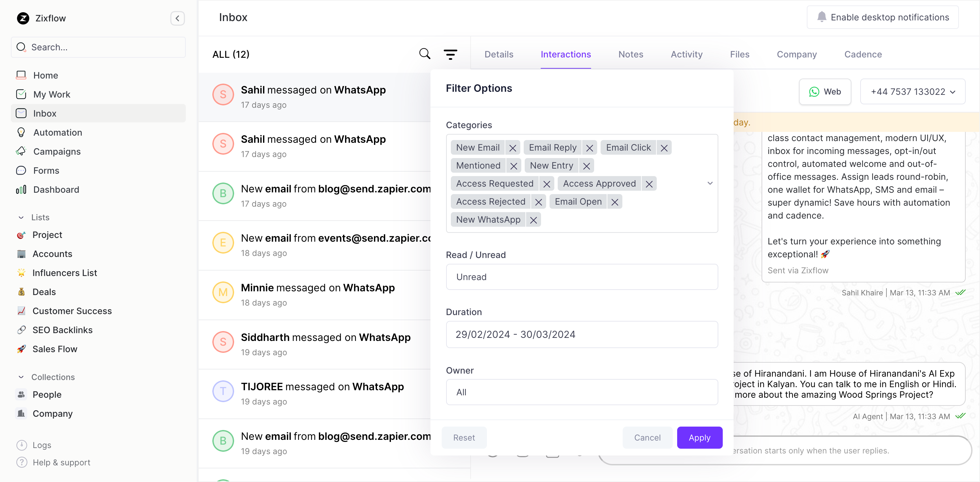Open Forms from the sidebar
This screenshot has width=980, height=482.
click(x=46, y=170)
